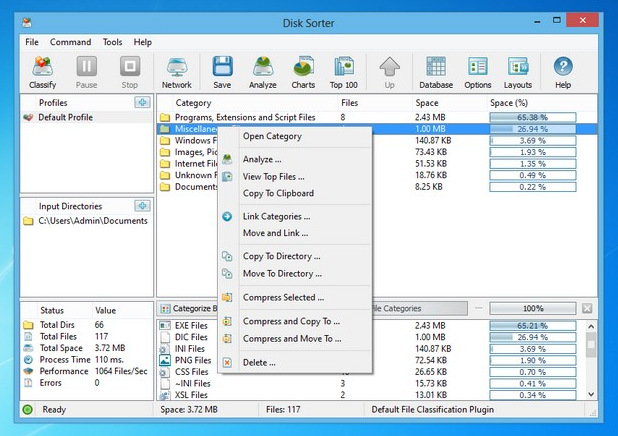
Task: Click the Space (%) column header
Action: 509,103
